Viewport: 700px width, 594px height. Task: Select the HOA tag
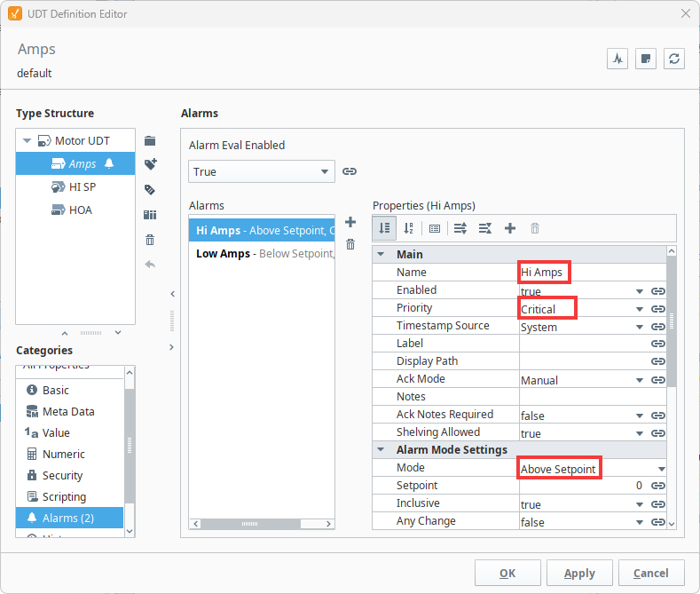pyautogui.click(x=75, y=210)
